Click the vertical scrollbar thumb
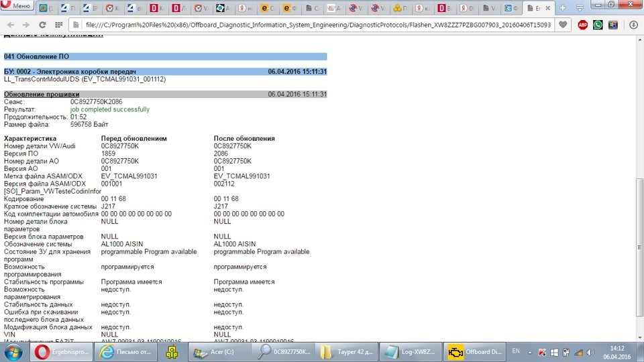This screenshot has height=362, width=644. [639, 247]
